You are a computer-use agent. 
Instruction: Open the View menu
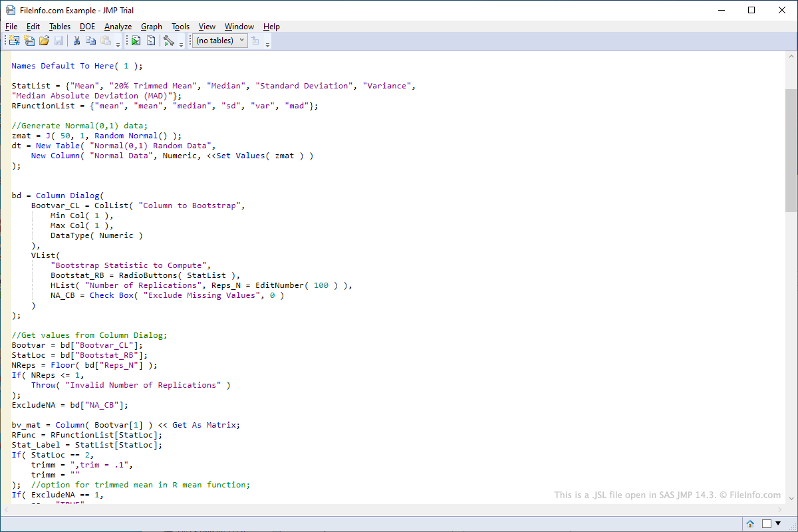207,27
